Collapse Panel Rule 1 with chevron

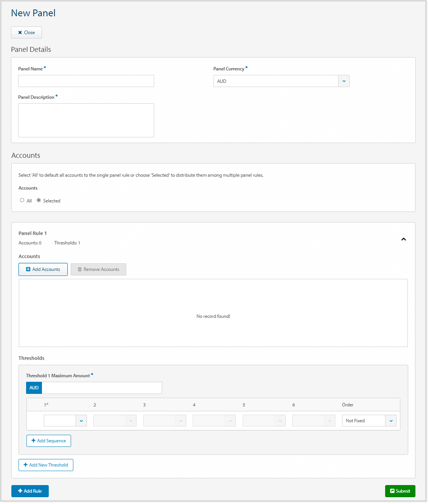tap(403, 239)
